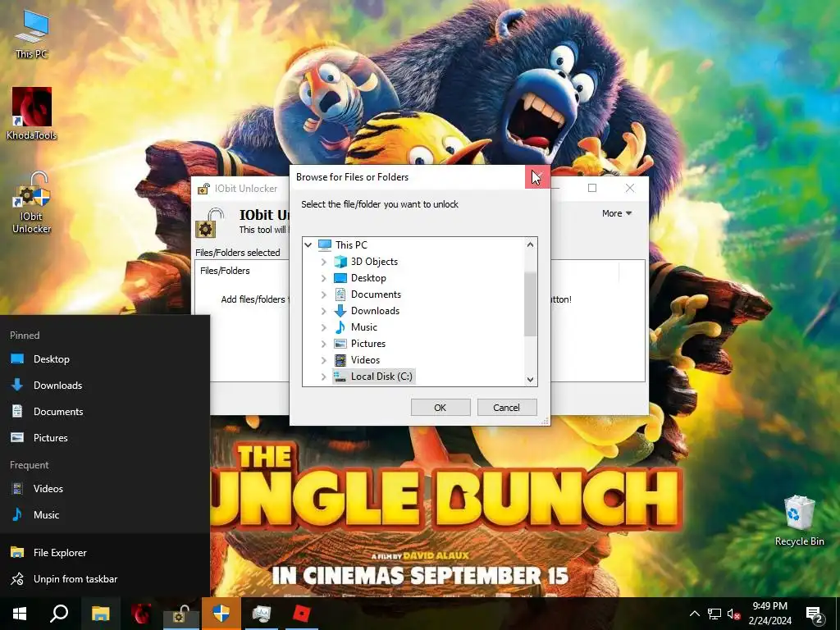
Task: Click the network tray icon
Action: 714,614
